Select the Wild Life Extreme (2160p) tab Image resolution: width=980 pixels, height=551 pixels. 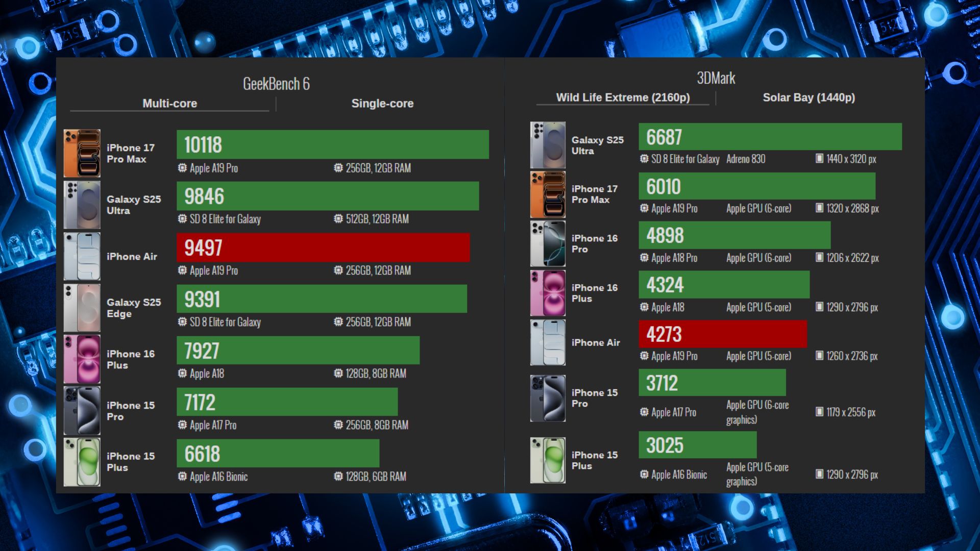[623, 97]
